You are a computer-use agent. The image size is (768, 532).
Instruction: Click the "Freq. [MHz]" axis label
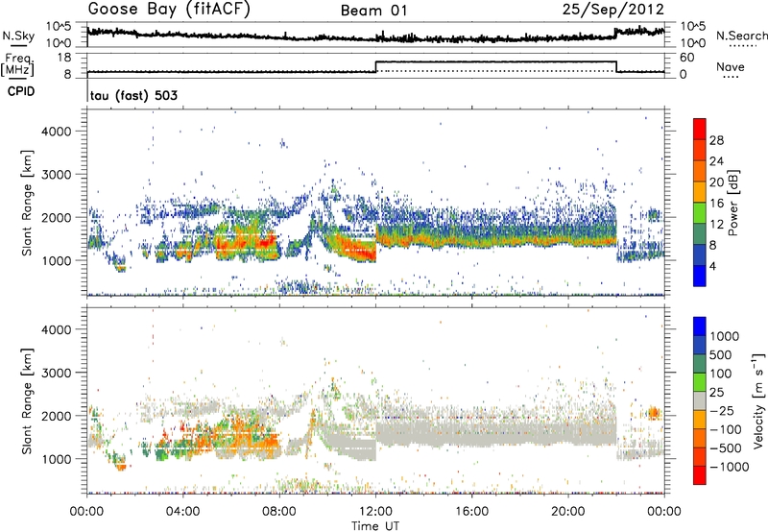coord(17,64)
